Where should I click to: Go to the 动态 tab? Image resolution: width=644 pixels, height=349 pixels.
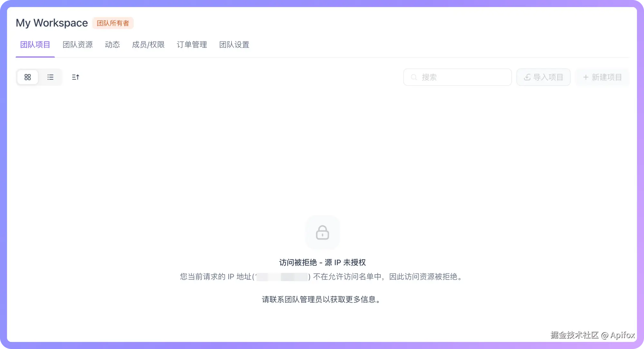(112, 45)
